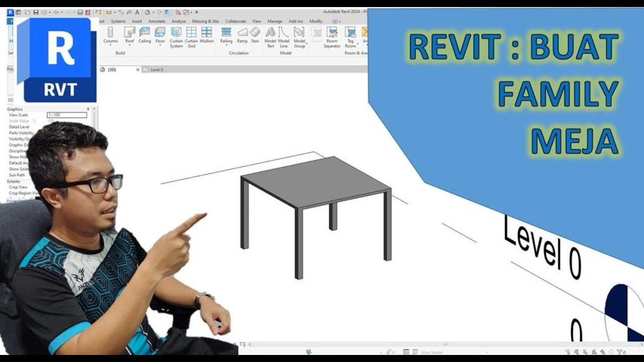
Task: Open the Customize Quick Access Toolbar dropdown
Action: pos(197,13)
